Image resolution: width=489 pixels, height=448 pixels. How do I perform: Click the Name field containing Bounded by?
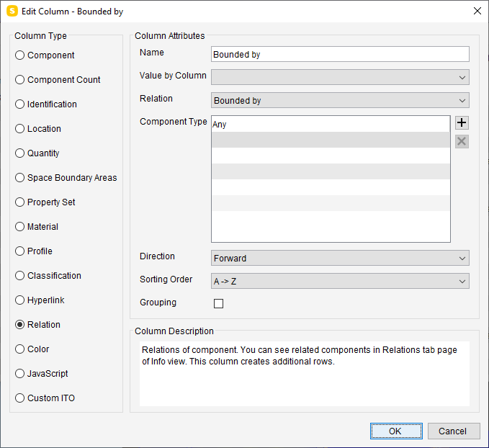click(x=340, y=54)
